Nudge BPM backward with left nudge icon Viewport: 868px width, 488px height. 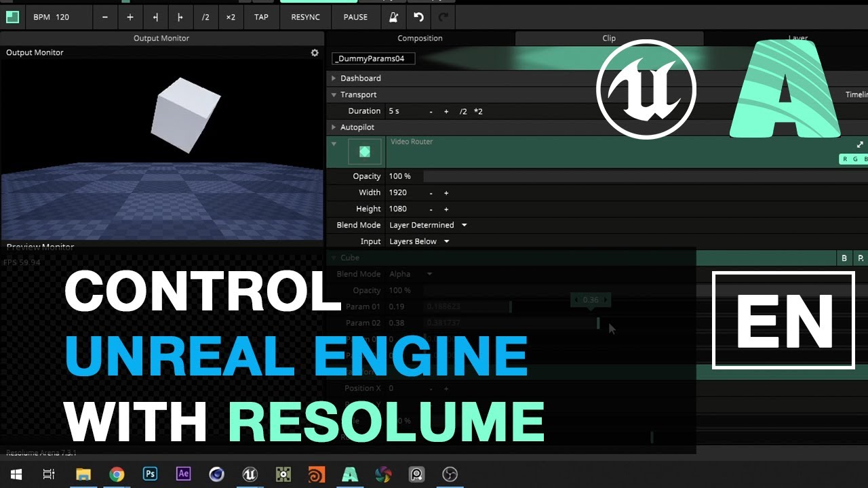155,17
